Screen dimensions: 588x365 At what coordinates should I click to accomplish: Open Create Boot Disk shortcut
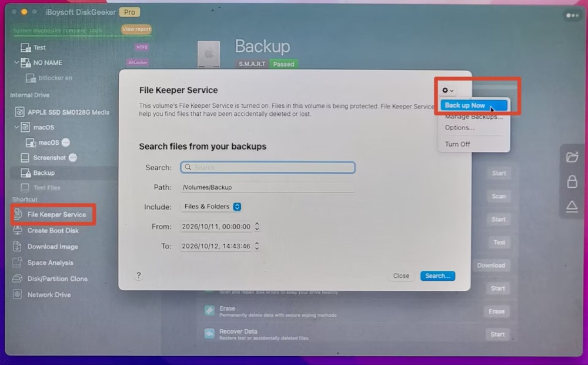coord(53,231)
